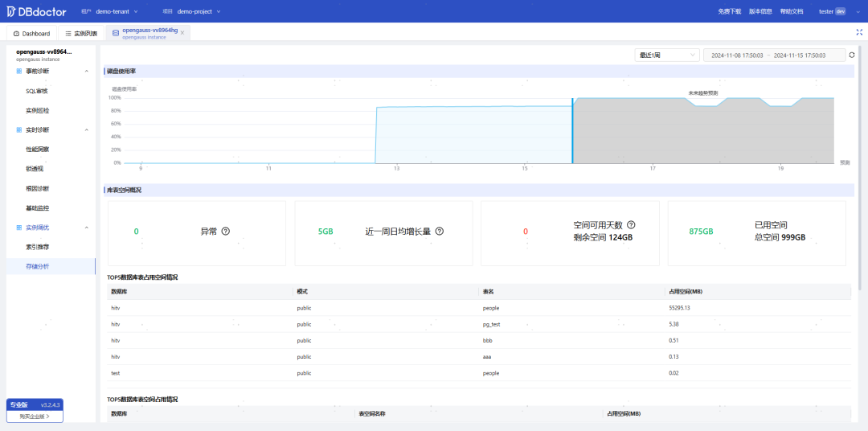Click the 剩余空间 124GB text
Viewport: 868px width, 431px height.
[603, 237]
